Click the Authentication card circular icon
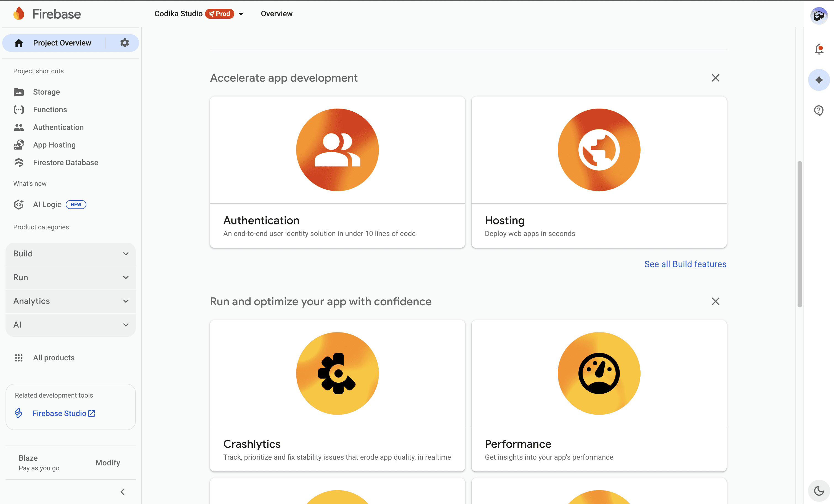 (x=338, y=150)
